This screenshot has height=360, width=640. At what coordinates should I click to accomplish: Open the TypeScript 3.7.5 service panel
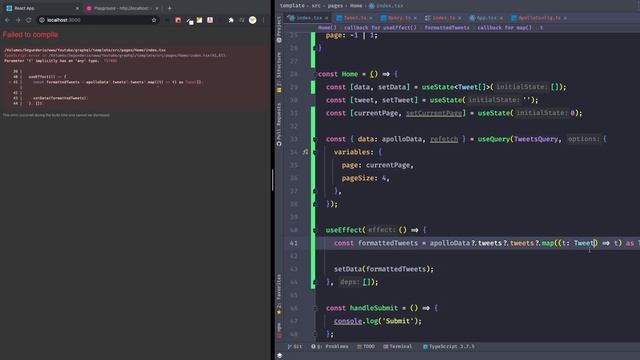point(449,347)
